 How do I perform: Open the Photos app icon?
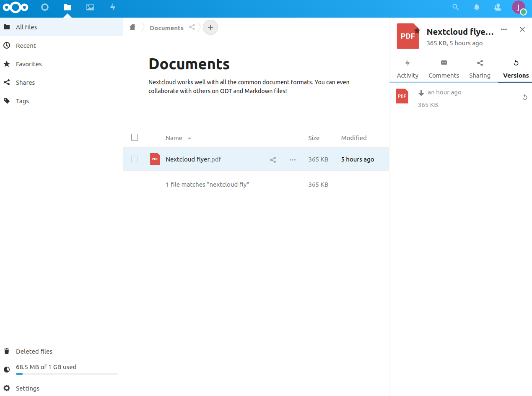pyautogui.click(x=90, y=7)
